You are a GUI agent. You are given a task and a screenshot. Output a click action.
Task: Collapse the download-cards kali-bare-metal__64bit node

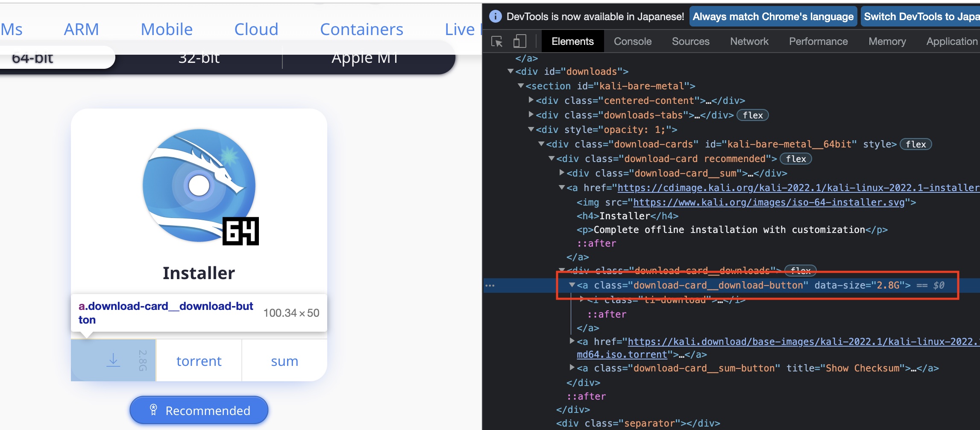(x=541, y=144)
